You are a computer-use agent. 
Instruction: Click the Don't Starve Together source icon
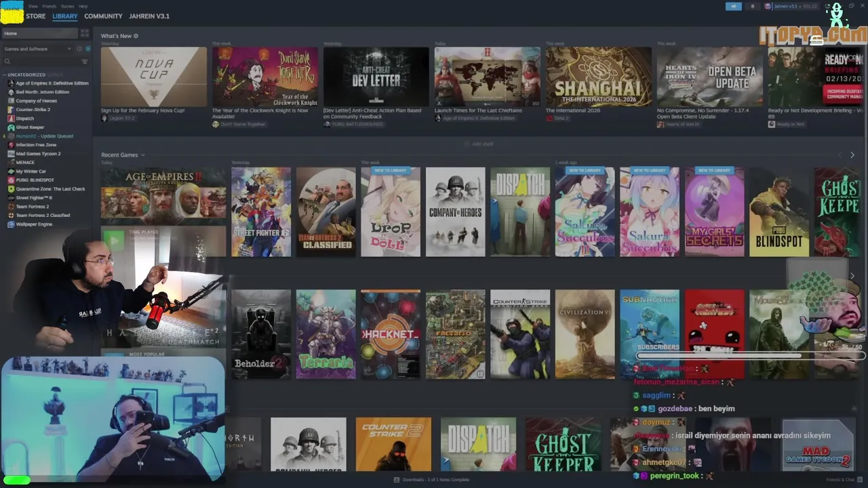(216, 125)
